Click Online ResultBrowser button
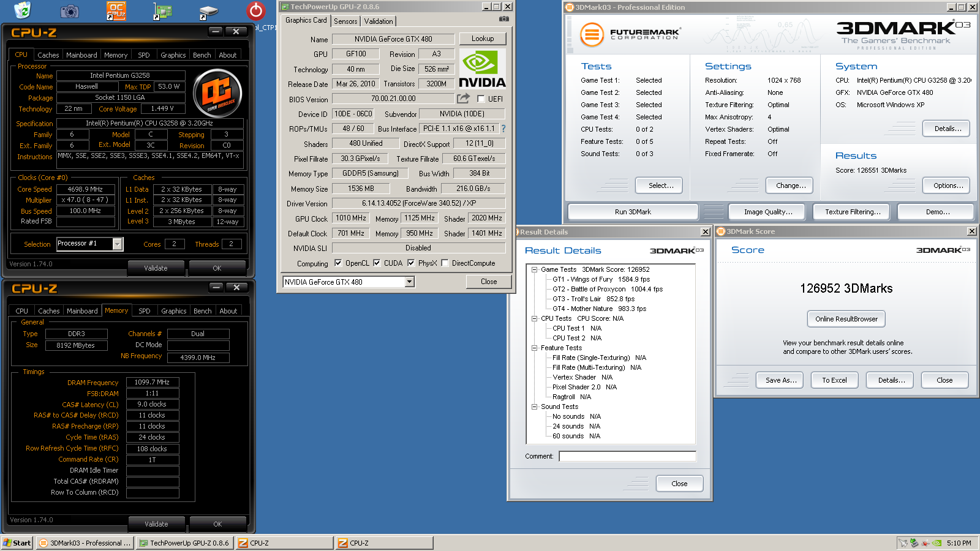This screenshot has width=980, height=551. (846, 319)
